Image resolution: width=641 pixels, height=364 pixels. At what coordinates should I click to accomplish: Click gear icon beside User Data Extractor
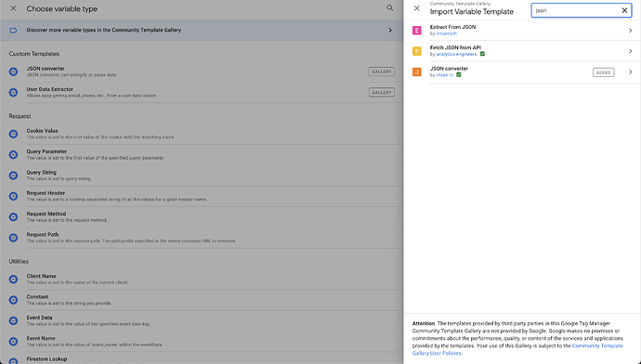(13, 92)
